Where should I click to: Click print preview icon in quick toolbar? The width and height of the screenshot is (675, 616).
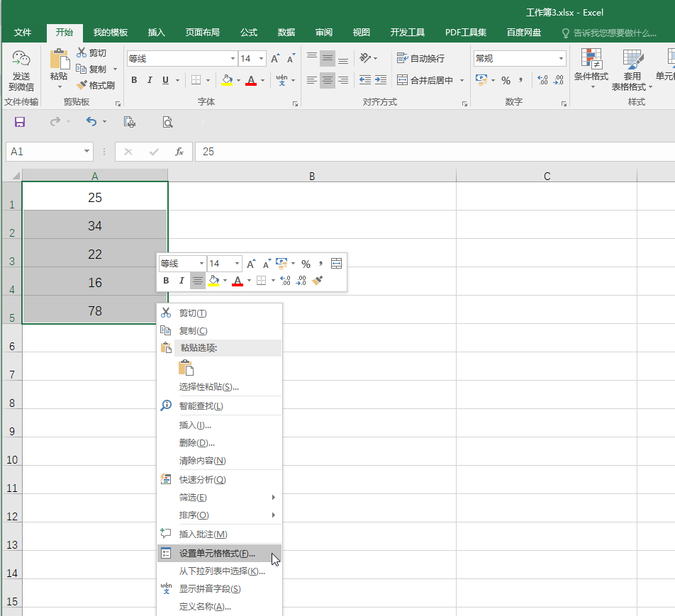tap(167, 122)
